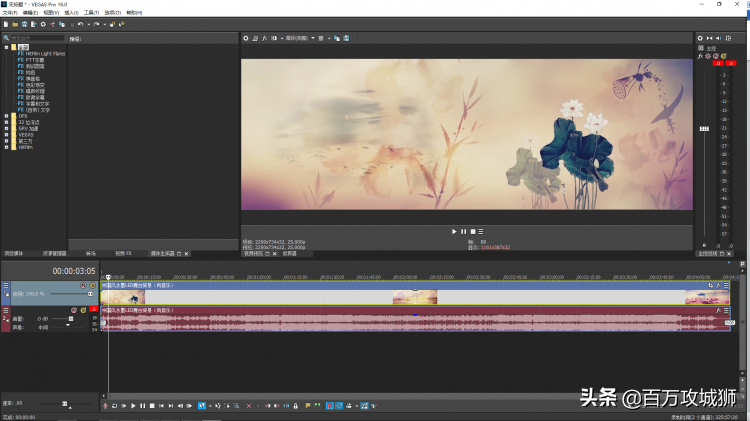The height and width of the screenshot is (421, 750).
Task: Open preview properties gear icon
Action: tap(247, 38)
